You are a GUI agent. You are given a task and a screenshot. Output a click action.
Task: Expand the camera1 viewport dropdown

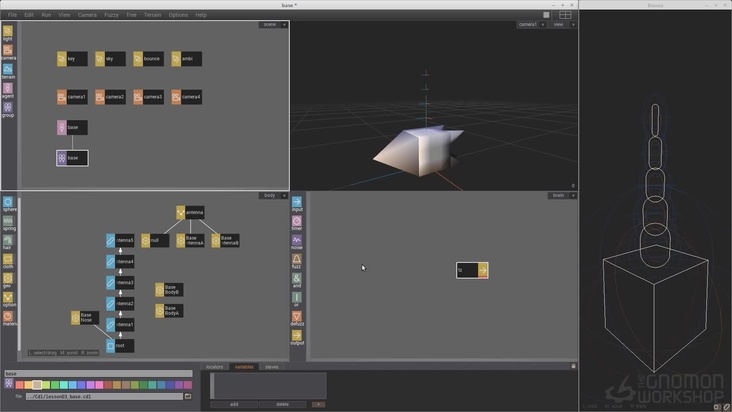pyautogui.click(x=543, y=25)
